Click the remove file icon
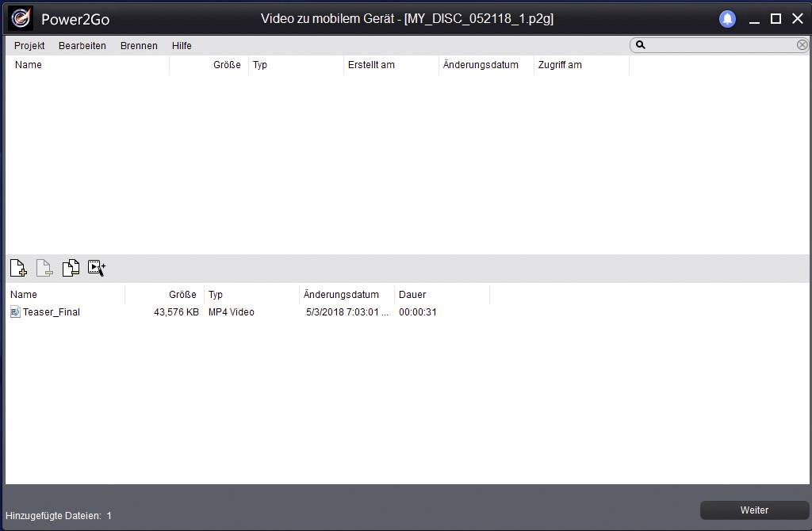812x531 pixels. [x=44, y=268]
